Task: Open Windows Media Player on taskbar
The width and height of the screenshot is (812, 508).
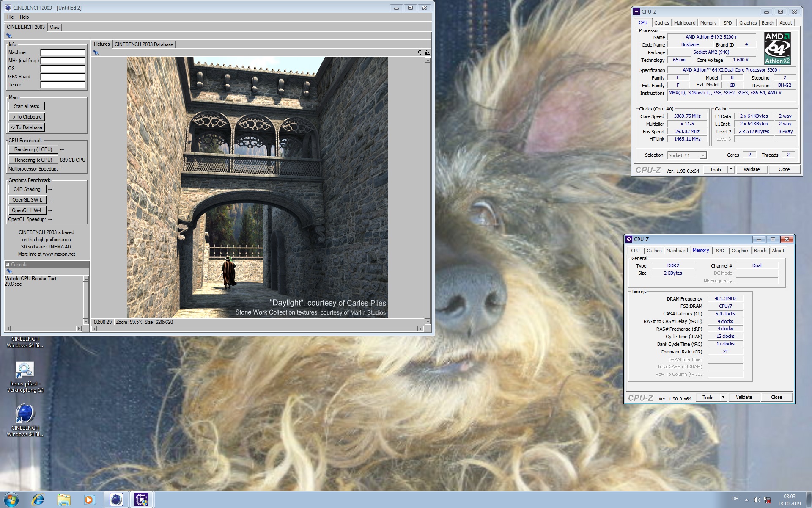Action: click(89, 500)
